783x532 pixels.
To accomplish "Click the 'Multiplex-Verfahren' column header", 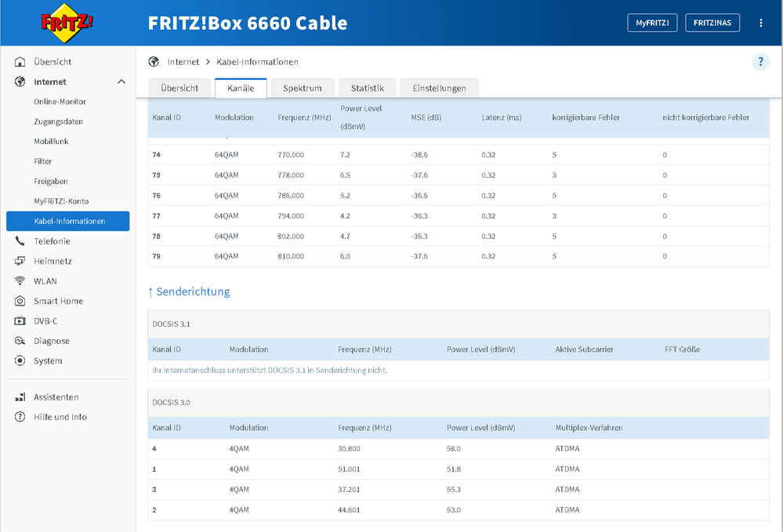I will click(x=589, y=429).
